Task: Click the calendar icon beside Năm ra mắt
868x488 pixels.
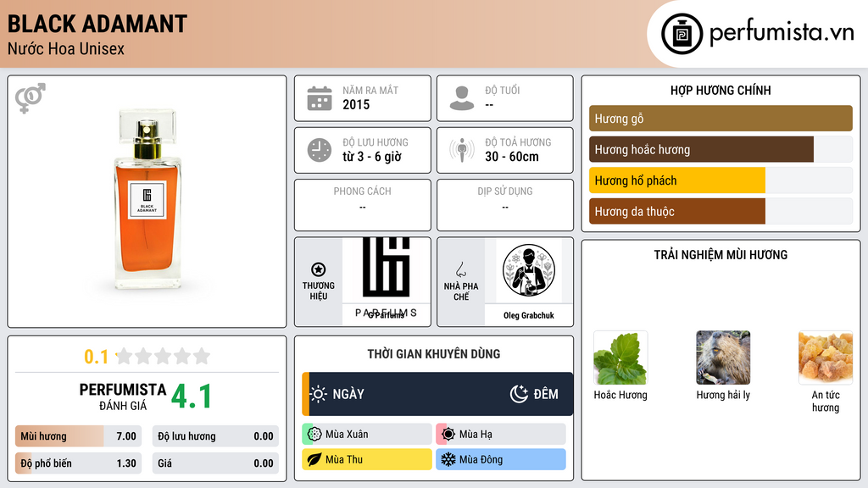Action: click(320, 98)
